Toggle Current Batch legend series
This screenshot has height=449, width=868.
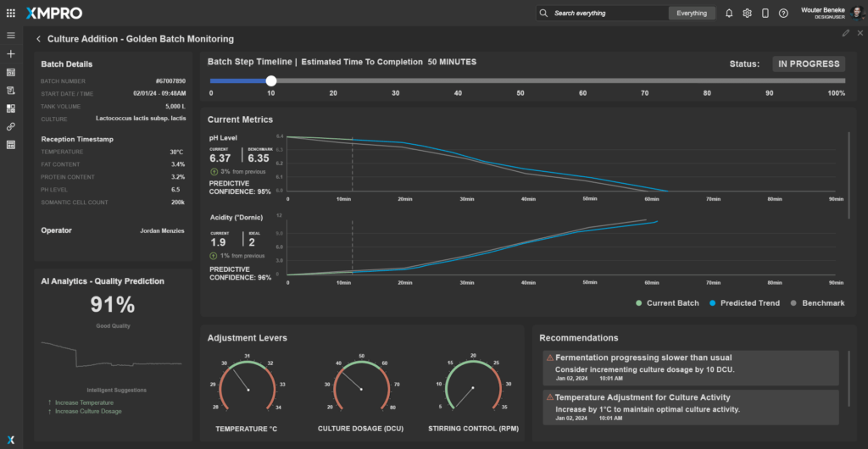point(666,302)
